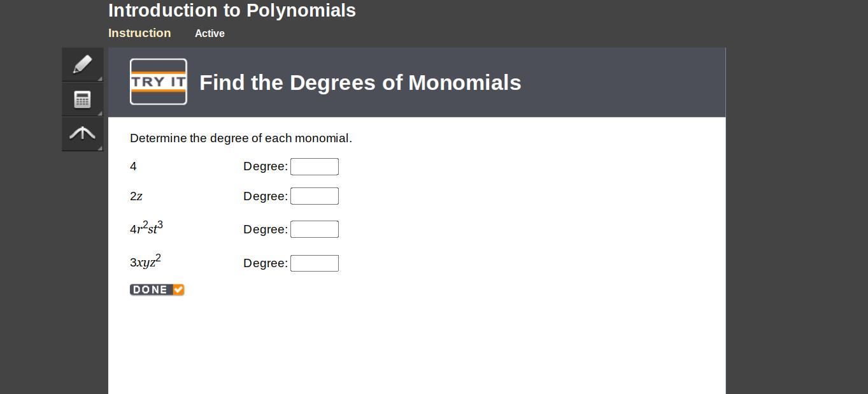Select the pencil highlighter tool

[x=82, y=64]
